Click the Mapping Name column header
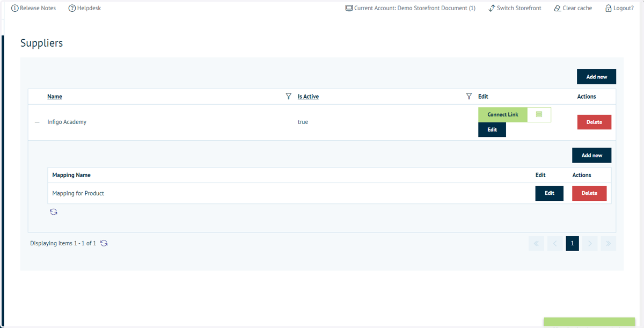The height and width of the screenshot is (328, 644). click(71, 175)
